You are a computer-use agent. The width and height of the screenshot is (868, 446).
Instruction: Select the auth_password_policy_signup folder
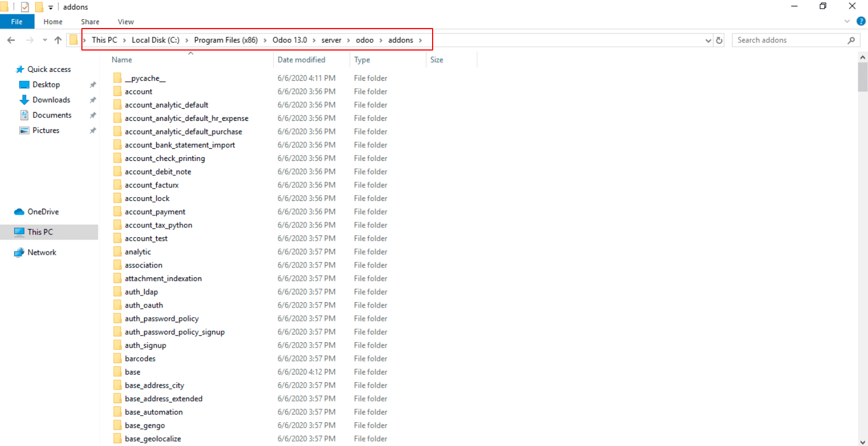(x=175, y=332)
